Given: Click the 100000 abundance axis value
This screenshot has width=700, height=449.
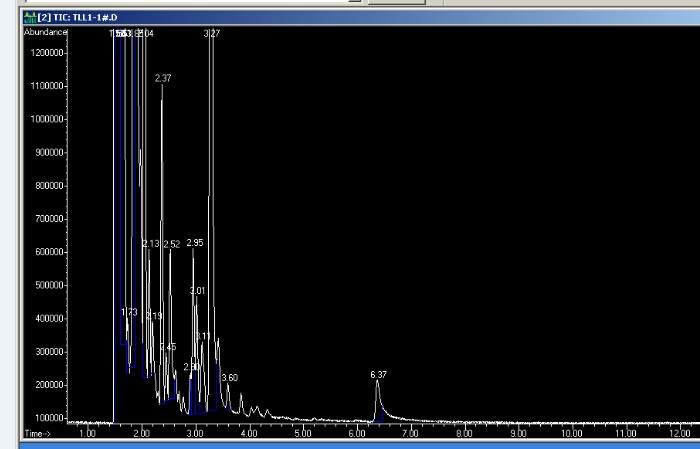Looking at the screenshot, I should pyautogui.click(x=49, y=418).
